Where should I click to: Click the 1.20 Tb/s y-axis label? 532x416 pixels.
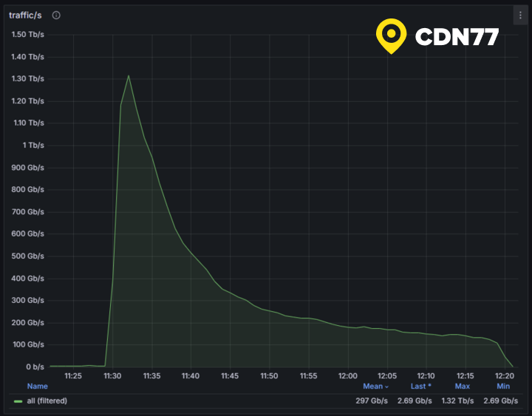click(27, 101)
